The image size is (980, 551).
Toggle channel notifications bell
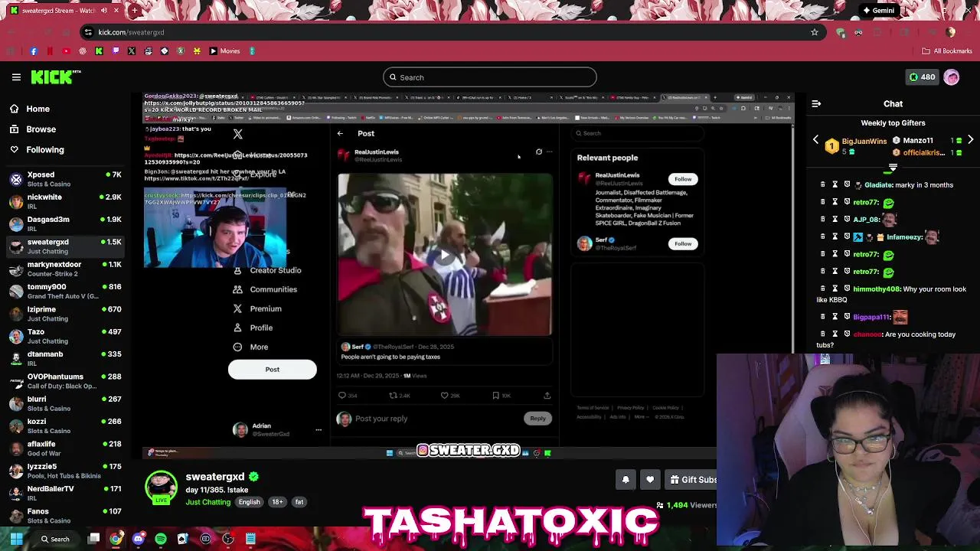[626, 480]
